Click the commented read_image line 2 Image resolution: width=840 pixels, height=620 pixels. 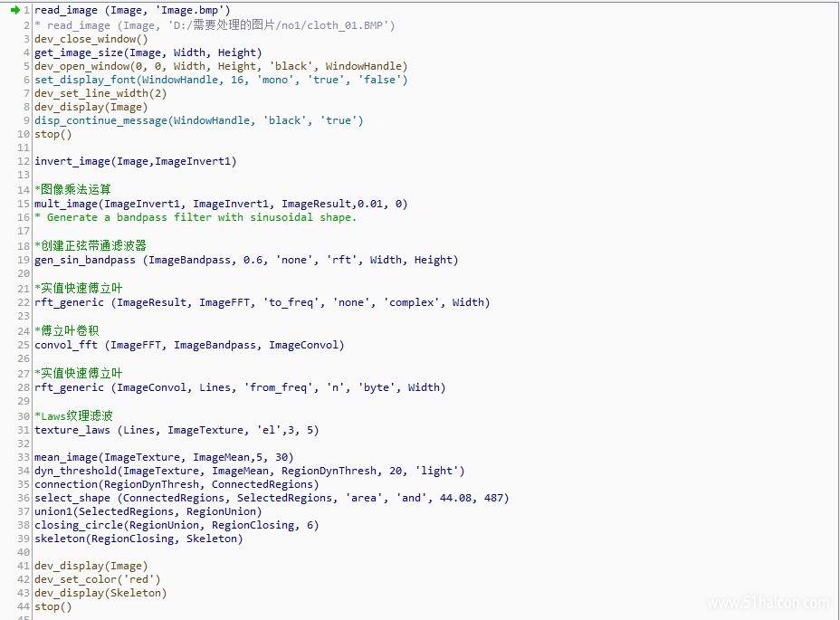pos(136,24)
